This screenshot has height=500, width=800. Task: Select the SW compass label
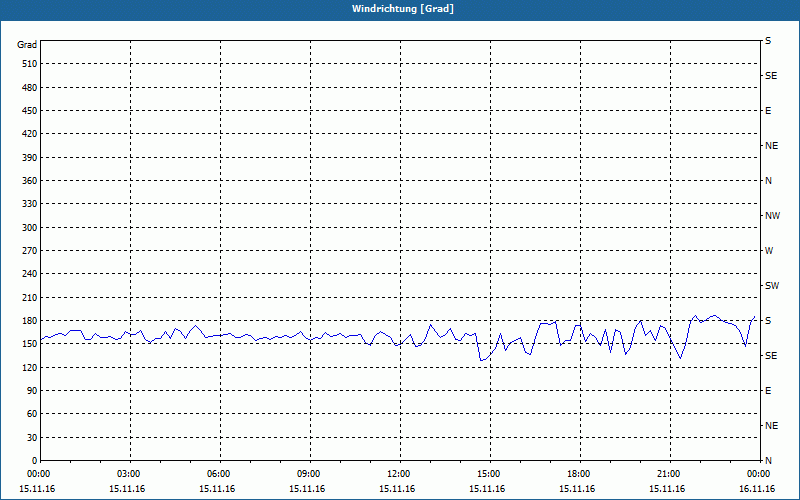[772, 286]
